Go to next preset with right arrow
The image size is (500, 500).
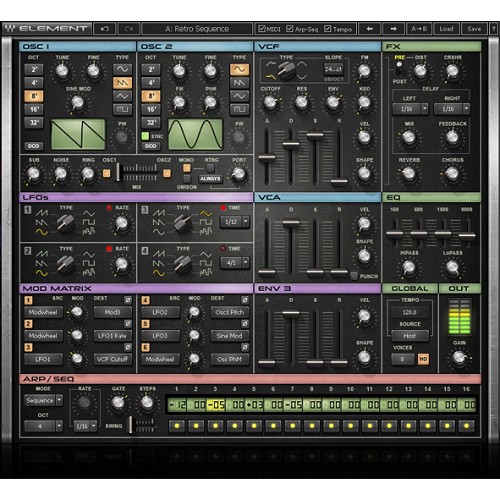(393, 29)
